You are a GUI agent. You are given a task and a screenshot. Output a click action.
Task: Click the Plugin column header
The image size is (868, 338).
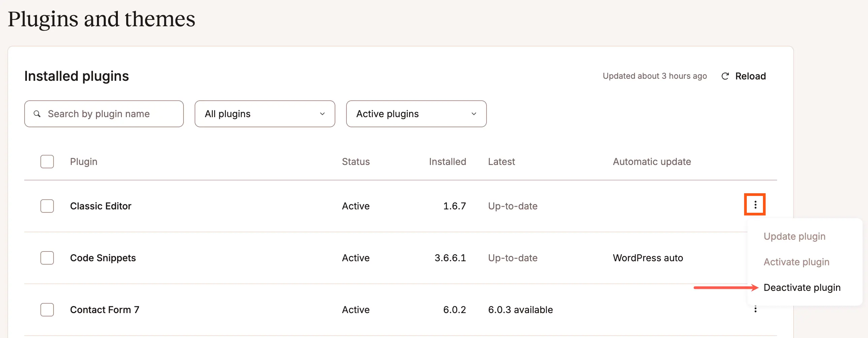click(x=84, y=162)
